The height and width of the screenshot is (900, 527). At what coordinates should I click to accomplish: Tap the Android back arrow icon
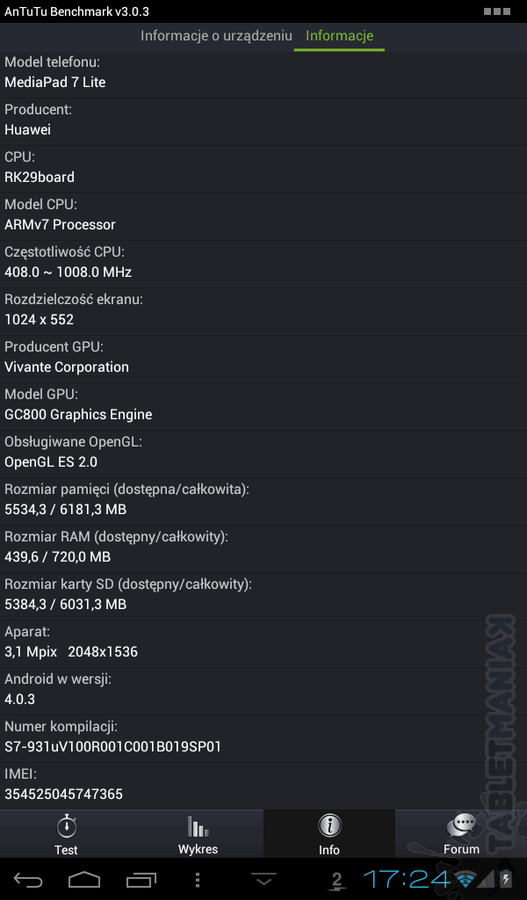pos(28,879)
